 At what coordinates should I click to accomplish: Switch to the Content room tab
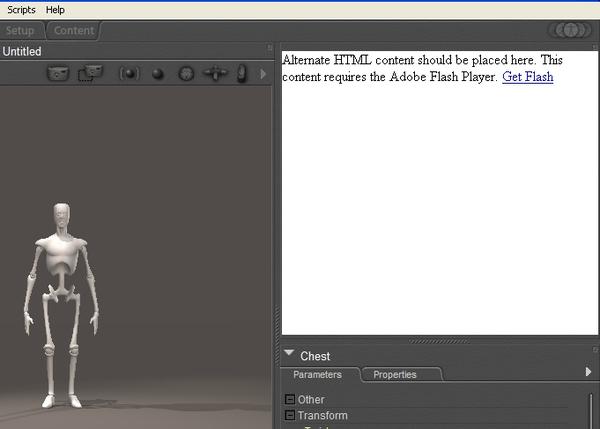[x=74, y=31]
